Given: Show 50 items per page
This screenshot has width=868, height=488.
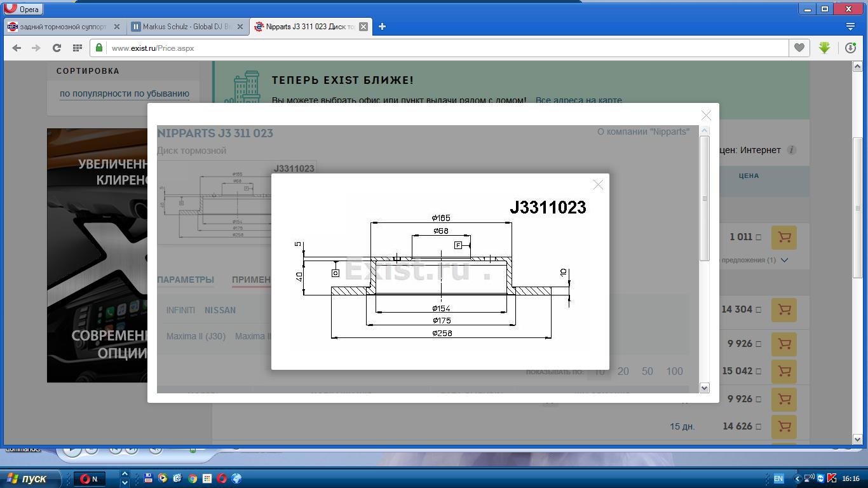Looking at the screenshot, I should (647, 371).
